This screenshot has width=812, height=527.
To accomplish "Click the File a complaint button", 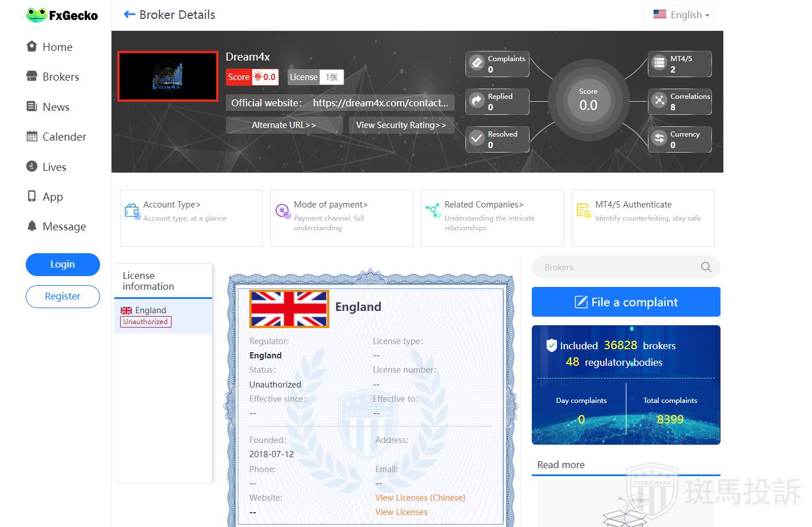I will point(626,302).
